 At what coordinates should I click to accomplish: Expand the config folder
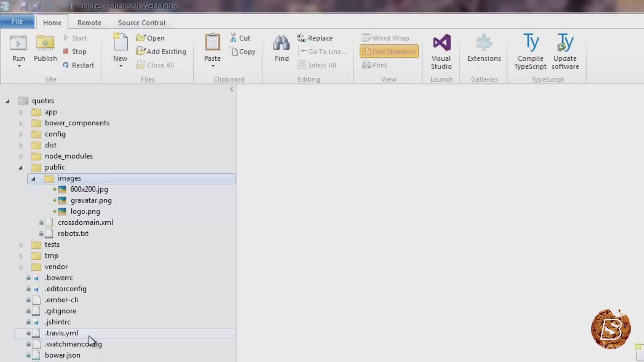21,134
